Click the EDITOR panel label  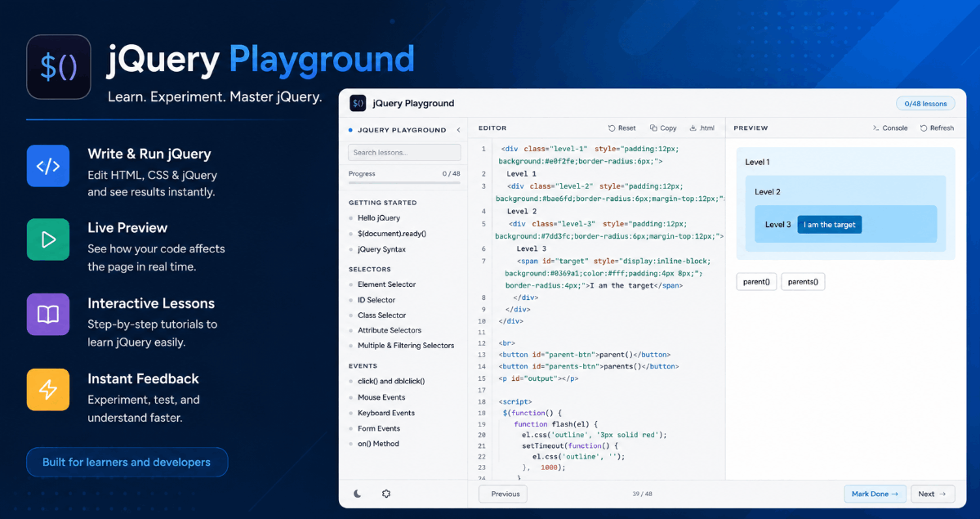point(492,128)
